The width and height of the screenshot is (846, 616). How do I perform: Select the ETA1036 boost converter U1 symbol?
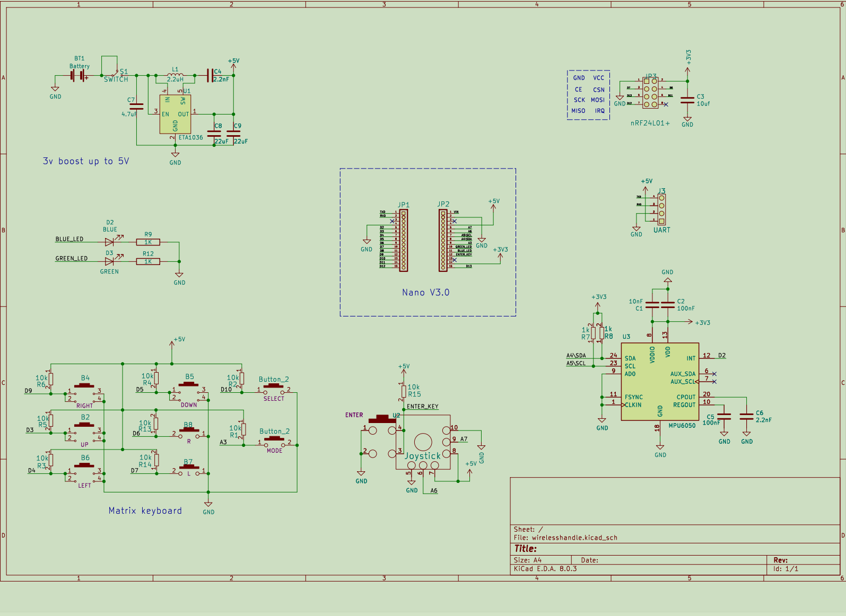pyautogui.click(x=175, y=115)
